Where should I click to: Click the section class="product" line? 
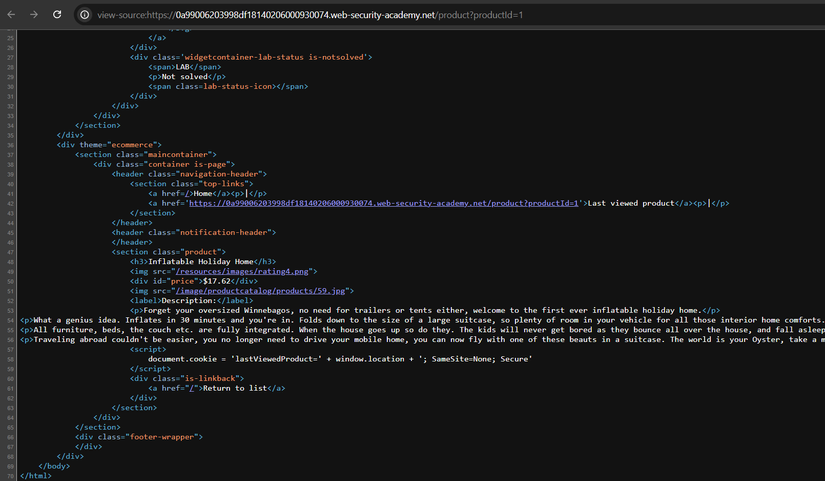[168, 252]
